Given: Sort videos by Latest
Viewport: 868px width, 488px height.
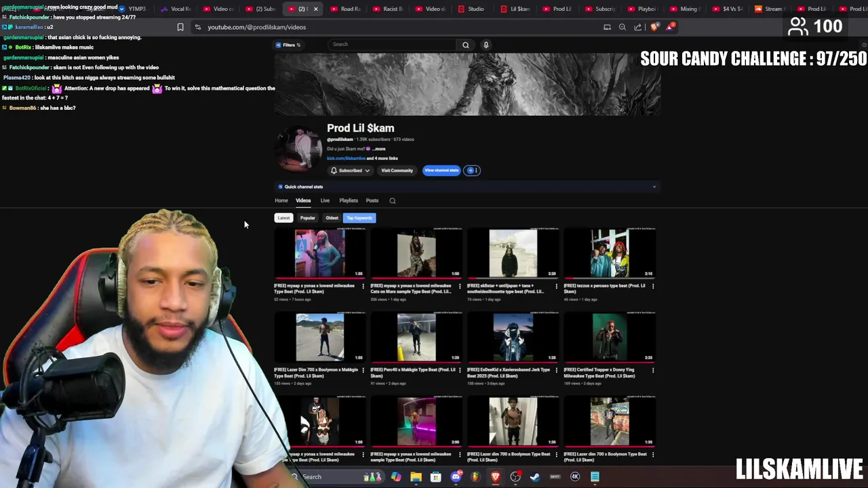Looking at the screenshot, I should [x=283, y=218].
